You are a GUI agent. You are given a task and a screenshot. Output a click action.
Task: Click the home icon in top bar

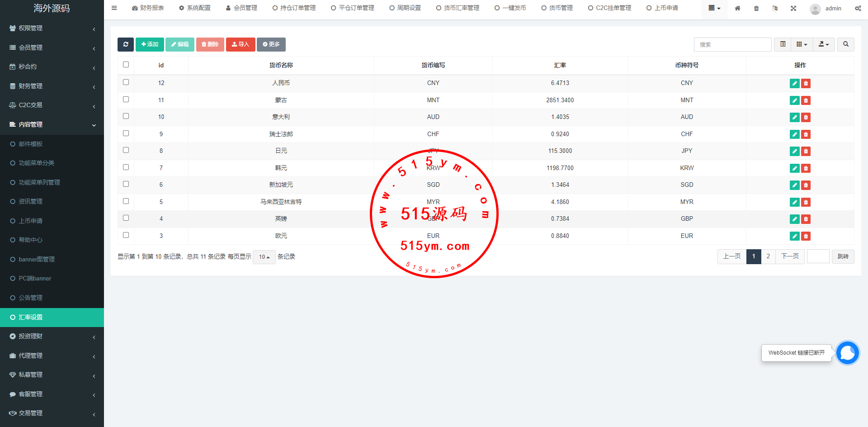(x=737, y=8)
